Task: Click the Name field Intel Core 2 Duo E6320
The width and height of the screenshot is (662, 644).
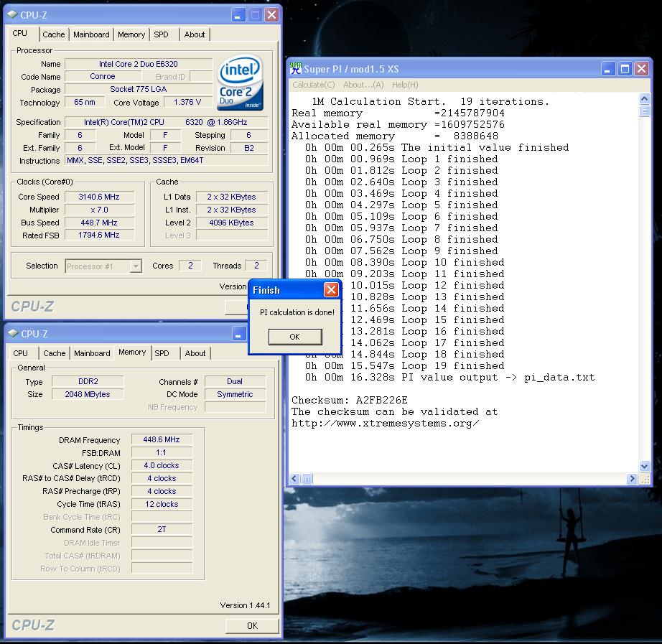Action: (139, 64)
